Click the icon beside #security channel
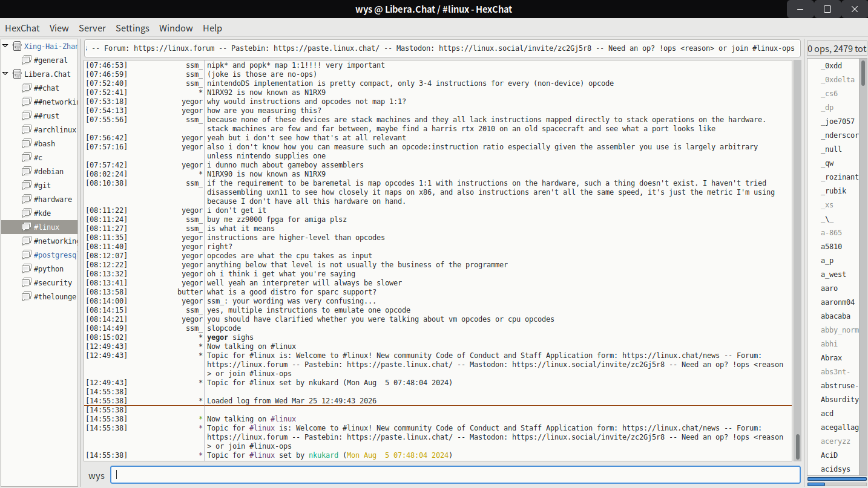 point(26,283)
